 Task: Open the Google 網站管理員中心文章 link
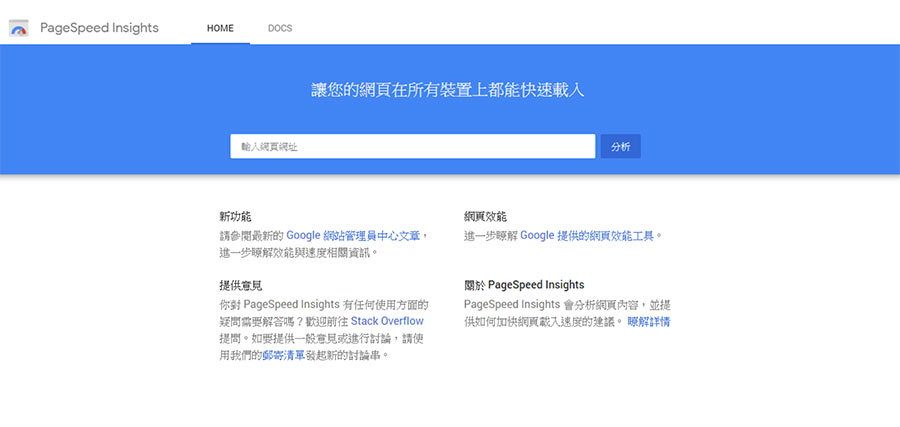[355, 235]
